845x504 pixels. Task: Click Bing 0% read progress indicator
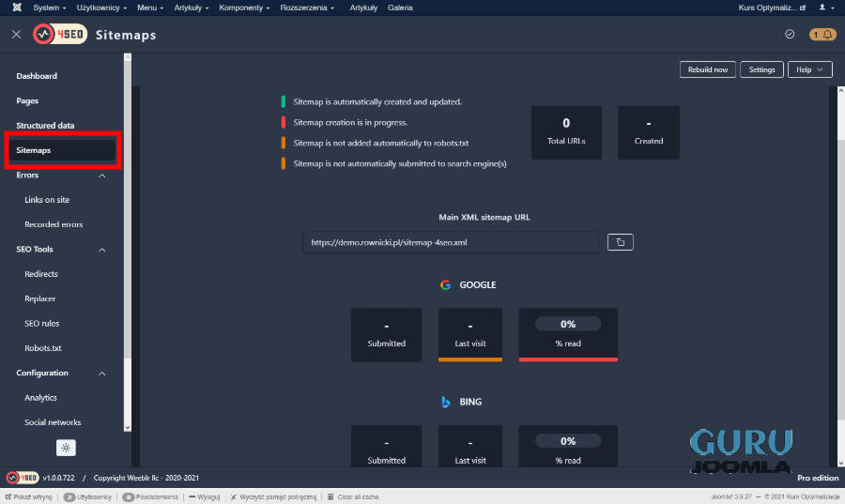coord(568,441)
